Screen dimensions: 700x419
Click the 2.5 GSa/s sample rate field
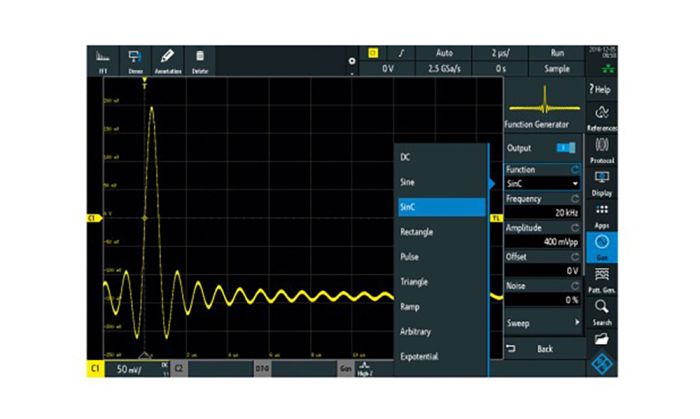pyautogui.click(x=444, y=69)
